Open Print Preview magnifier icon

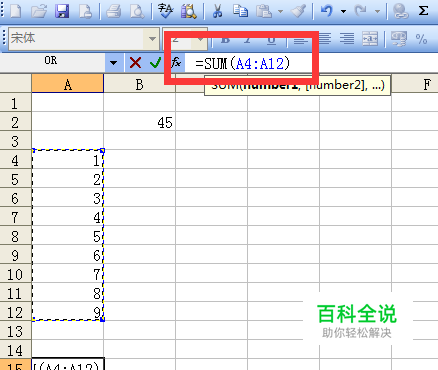point(137,11)
